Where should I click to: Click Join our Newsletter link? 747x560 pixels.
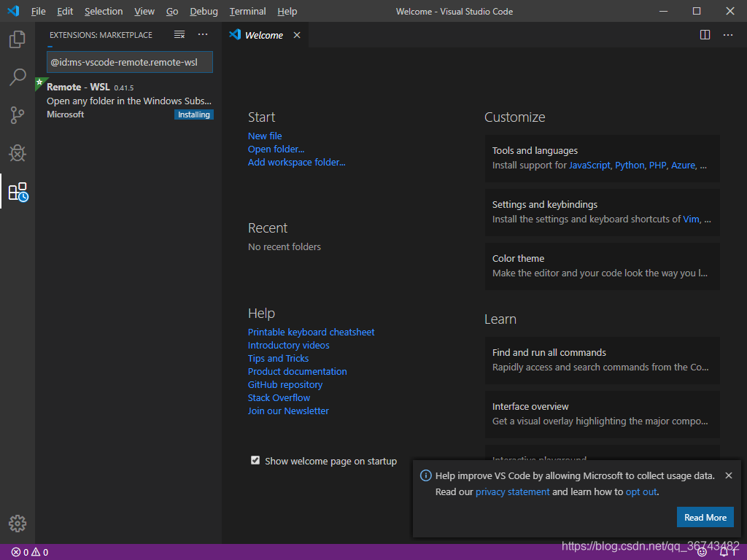(x=288, y=411)
